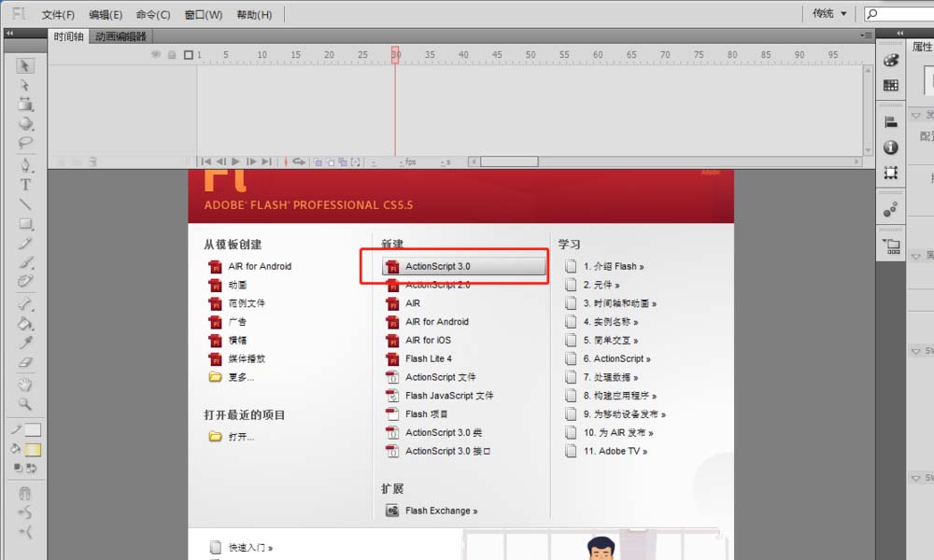Create new ActionScript 3.0 document
This screenshot has width=934, height=560.
[x=464, y=266]
